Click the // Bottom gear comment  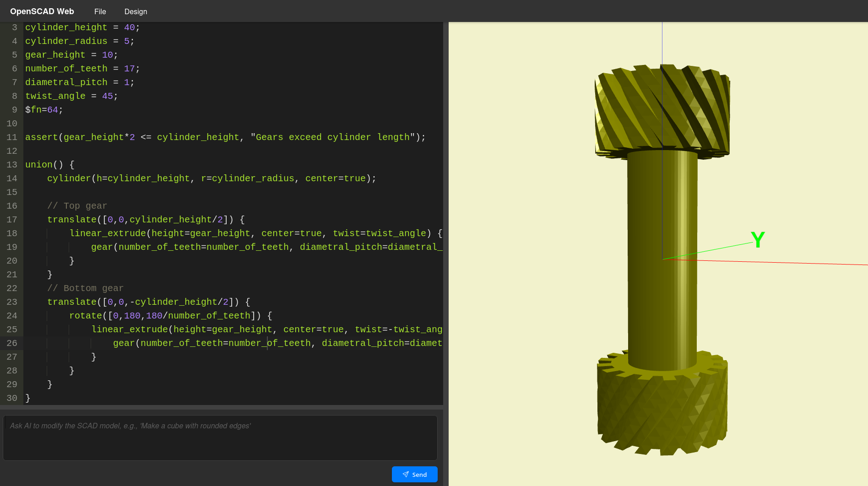tap(85, 288)
